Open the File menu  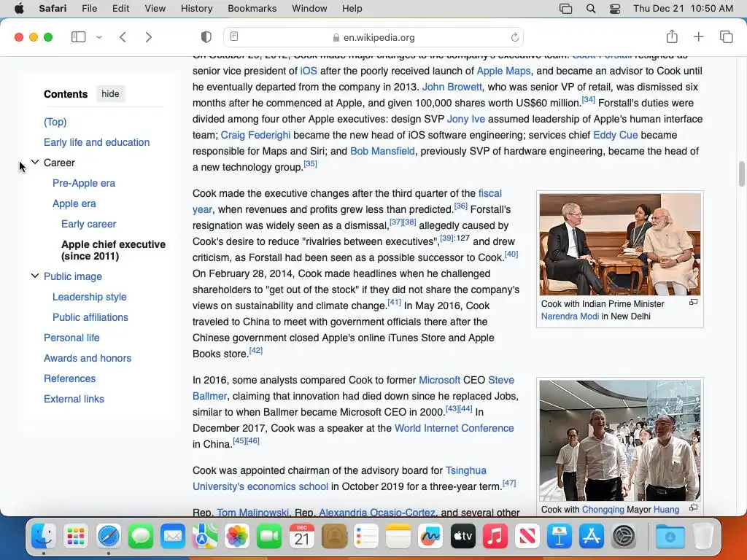[90, 9]
